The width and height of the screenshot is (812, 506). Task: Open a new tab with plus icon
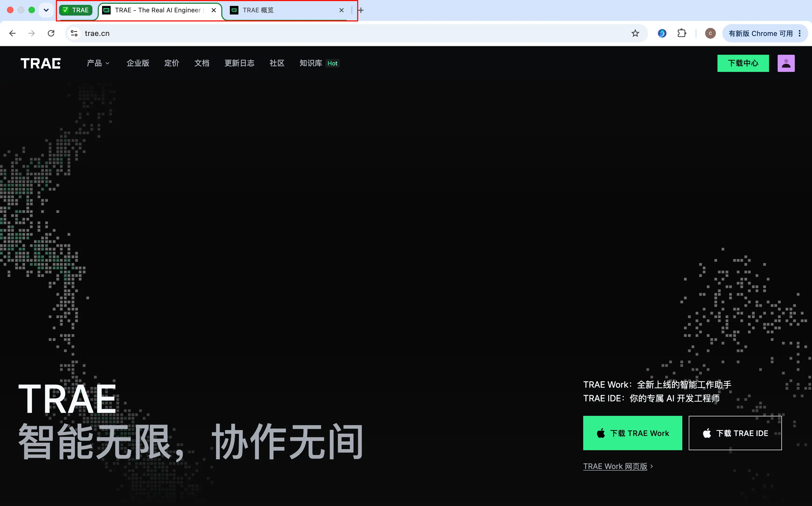click(x=361, y=10)
